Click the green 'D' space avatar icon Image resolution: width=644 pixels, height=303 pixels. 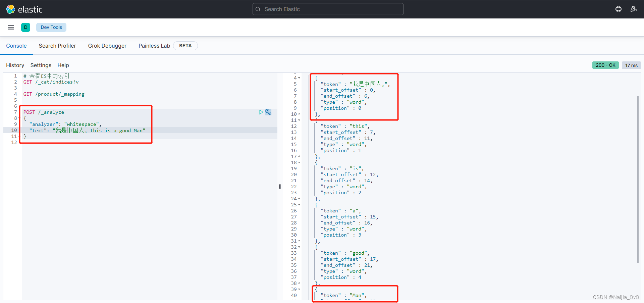pos(25,27)
